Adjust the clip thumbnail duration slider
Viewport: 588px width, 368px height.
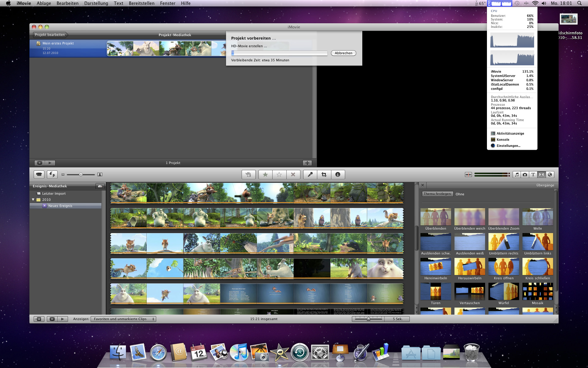click(x=368, y=319)
